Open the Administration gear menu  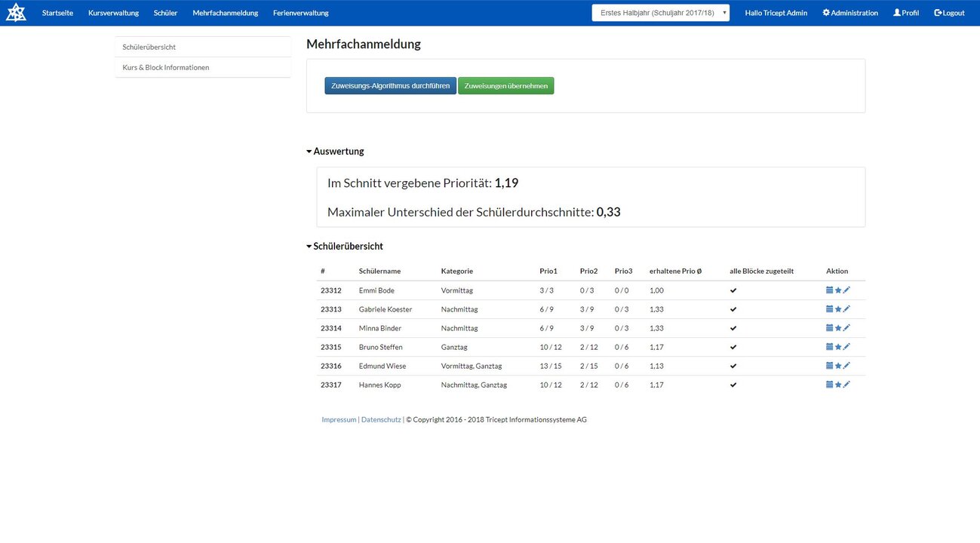point(850,13)
